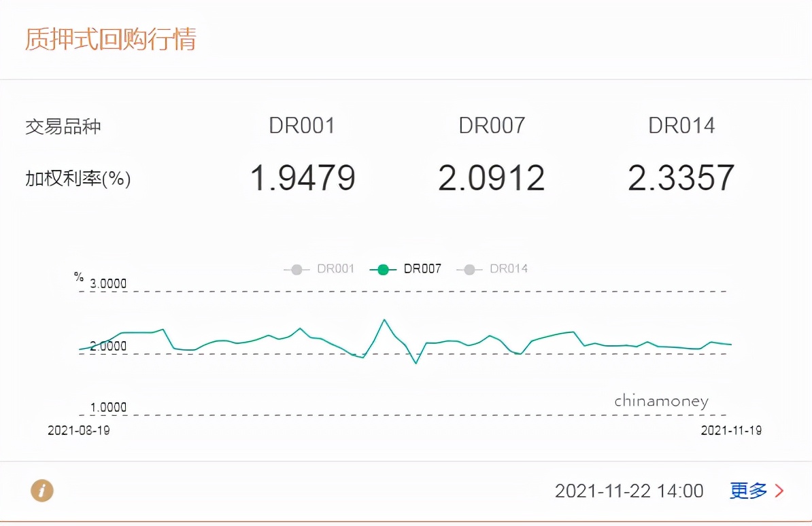The width and height of the screenshot is (812, 526).
Task: Click the green DR007 legend dot
Action: (x=383, y=269)
